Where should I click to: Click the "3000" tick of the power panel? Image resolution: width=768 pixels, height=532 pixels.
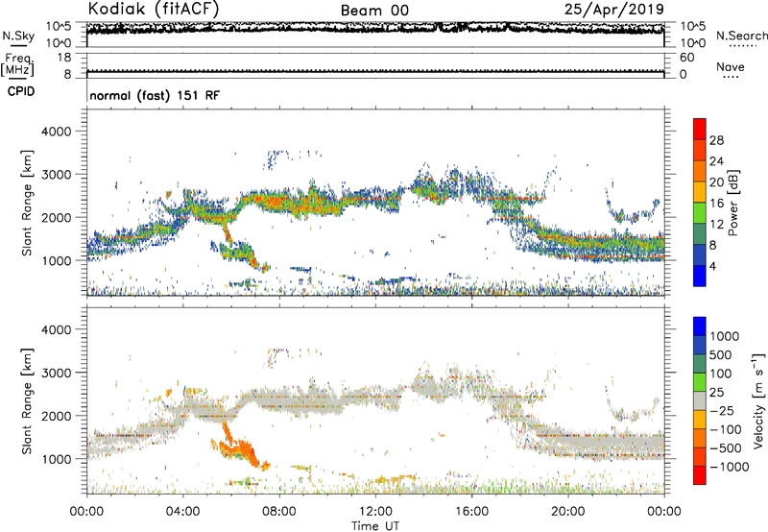pos(56,175)
